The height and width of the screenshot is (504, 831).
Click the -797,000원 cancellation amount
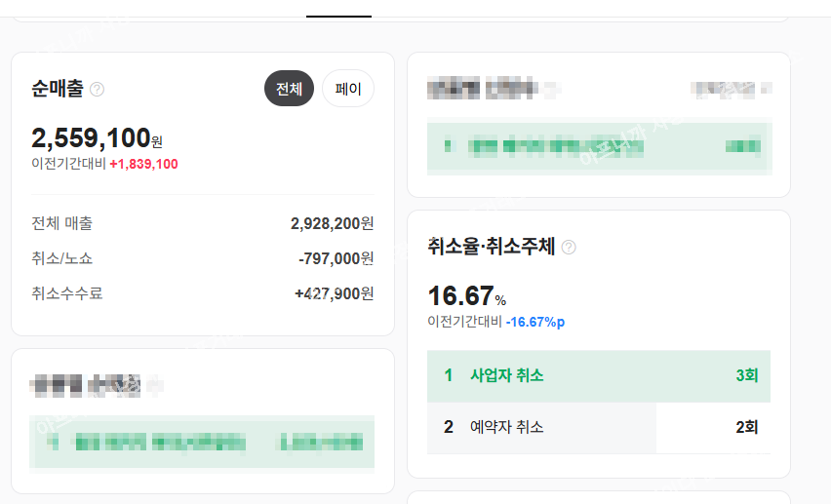(336, 258)
